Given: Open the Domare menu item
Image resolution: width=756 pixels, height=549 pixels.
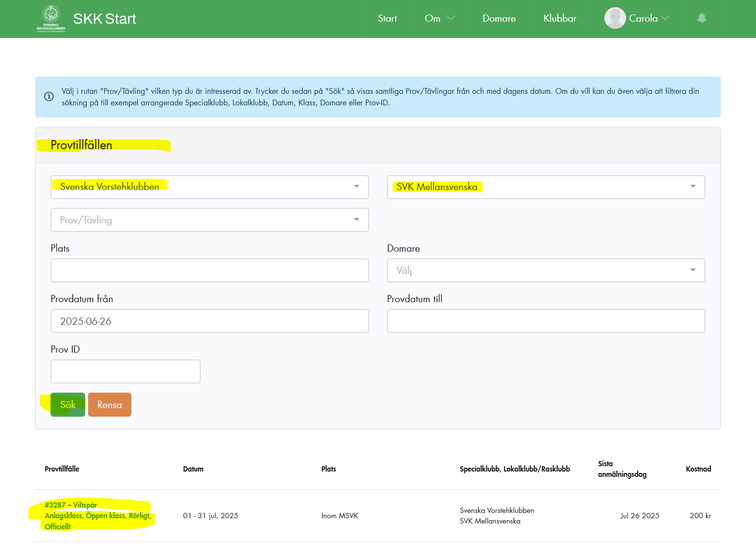Looking at the screenshot, I should (499, 18).
